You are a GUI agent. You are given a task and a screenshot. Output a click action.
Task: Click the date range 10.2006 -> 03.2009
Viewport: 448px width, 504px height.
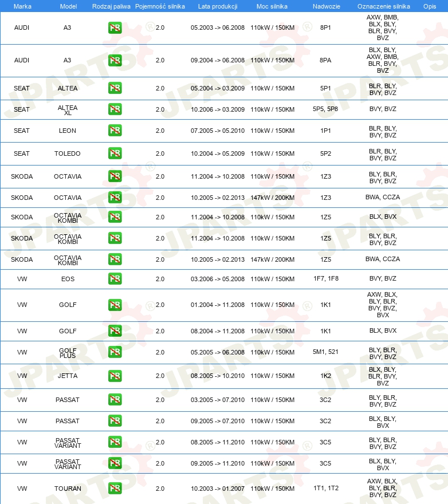[217, 109]
